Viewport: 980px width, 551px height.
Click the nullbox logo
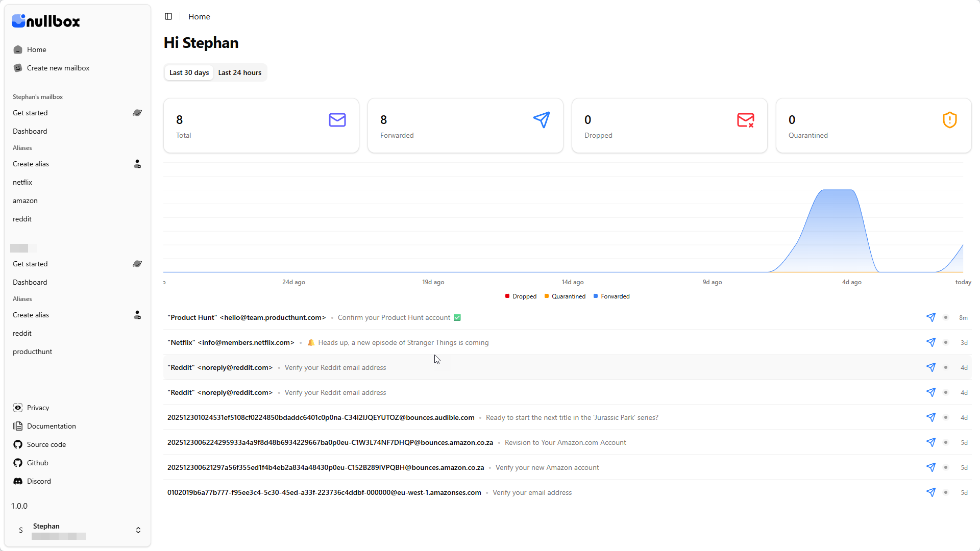(45, 21)
